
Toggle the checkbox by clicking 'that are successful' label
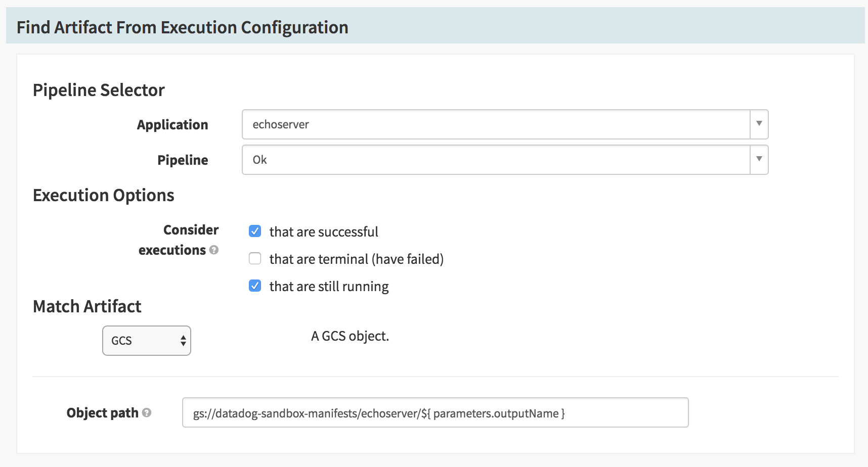(324, 231)
